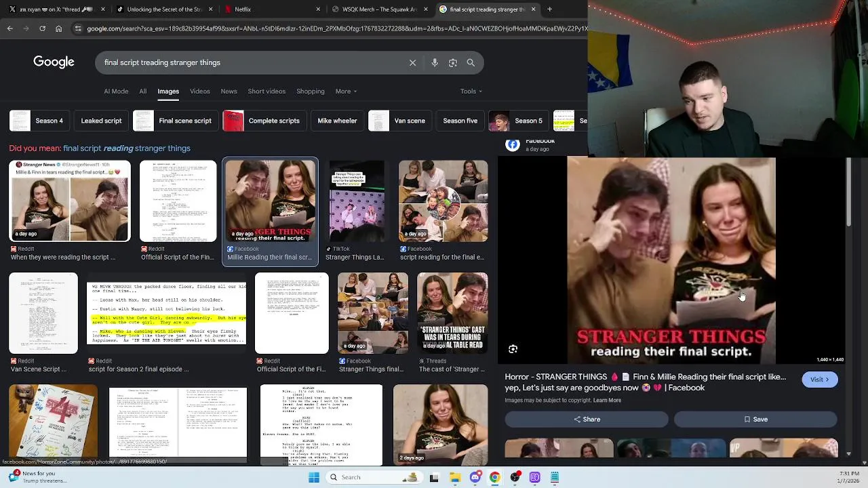This screenshot has width=868, height=488.
Task: Reload the current page
Action: coord(42,28)
